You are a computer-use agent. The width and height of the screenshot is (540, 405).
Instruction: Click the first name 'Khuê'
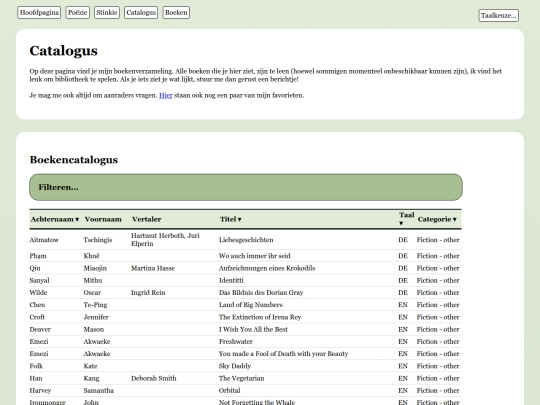tap(91, 256)
